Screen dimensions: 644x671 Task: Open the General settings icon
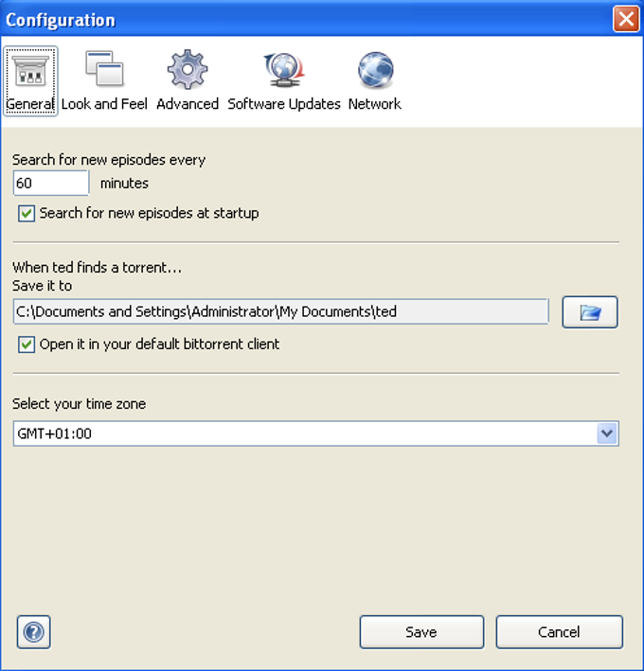[30, 72]
